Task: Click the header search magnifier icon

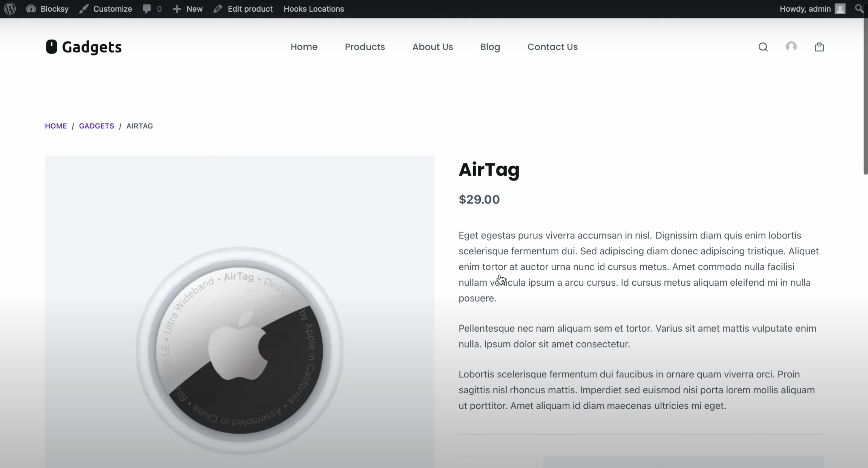Action: pyautogui.click(x=763, y=47)
